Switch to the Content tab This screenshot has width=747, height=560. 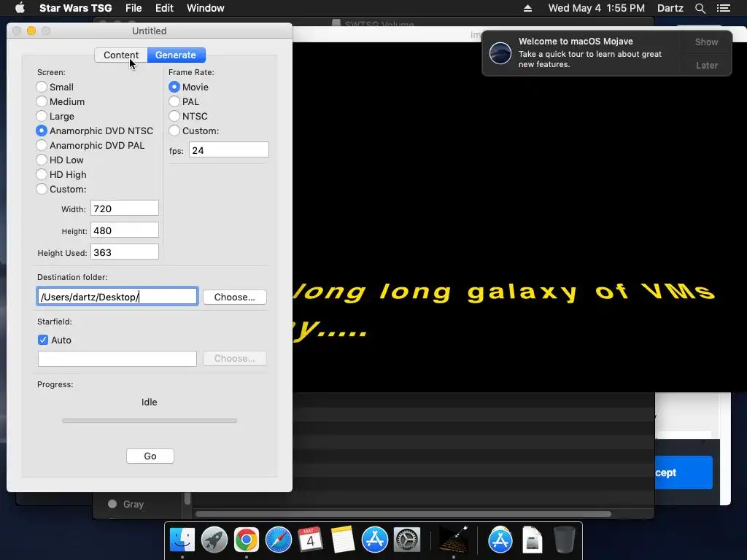(x=121, y=55)
